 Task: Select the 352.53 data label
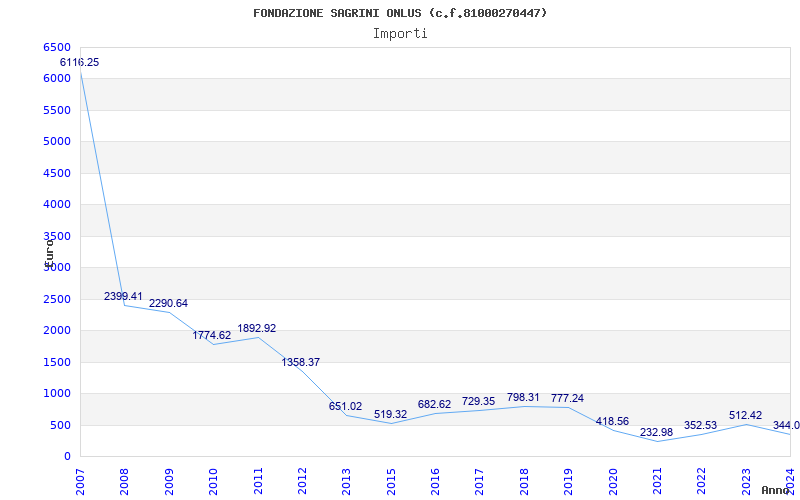701,426
